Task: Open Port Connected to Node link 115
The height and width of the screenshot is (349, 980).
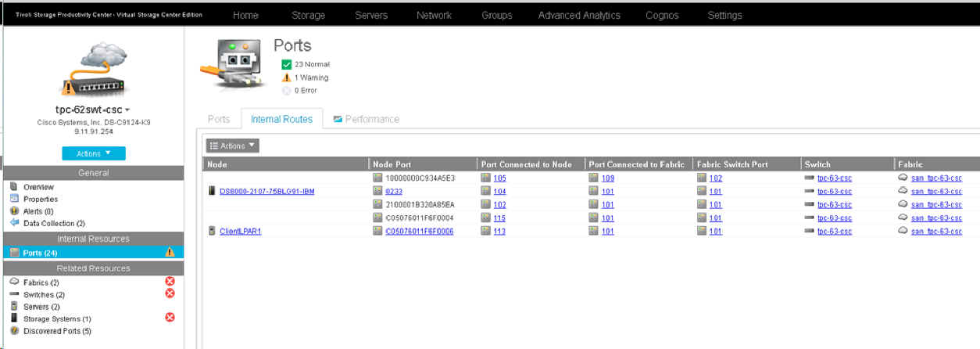Action: [x=499, y=218]
